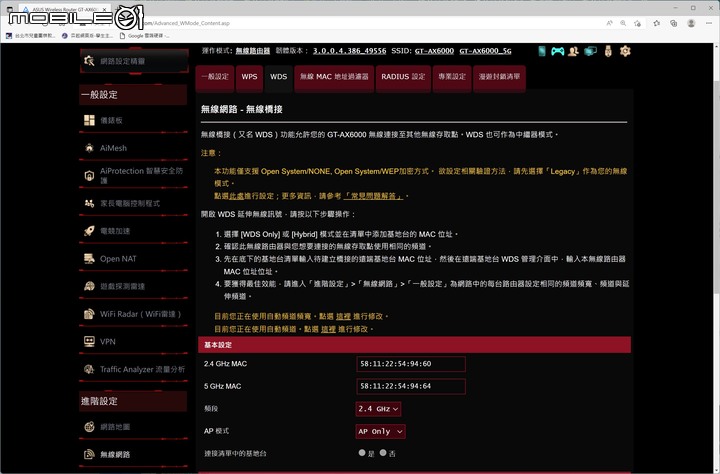Switch to the WPS tab

249,77
